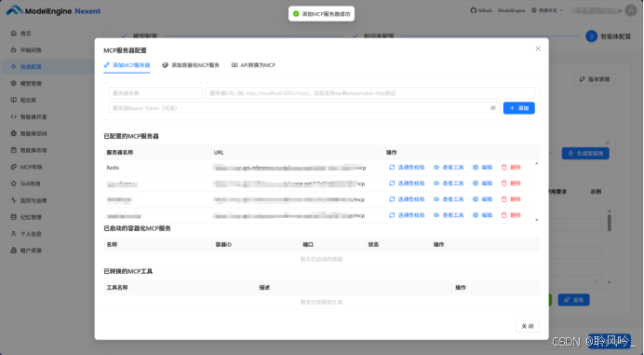This screenshot has height=355, width=644.
Task: Focus the server name input field
Action: tap(155, 93)
